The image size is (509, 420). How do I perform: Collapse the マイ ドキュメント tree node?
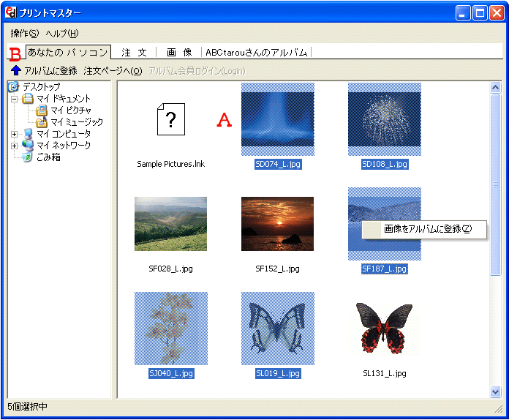pyautogui.click(x=14, y=99)
